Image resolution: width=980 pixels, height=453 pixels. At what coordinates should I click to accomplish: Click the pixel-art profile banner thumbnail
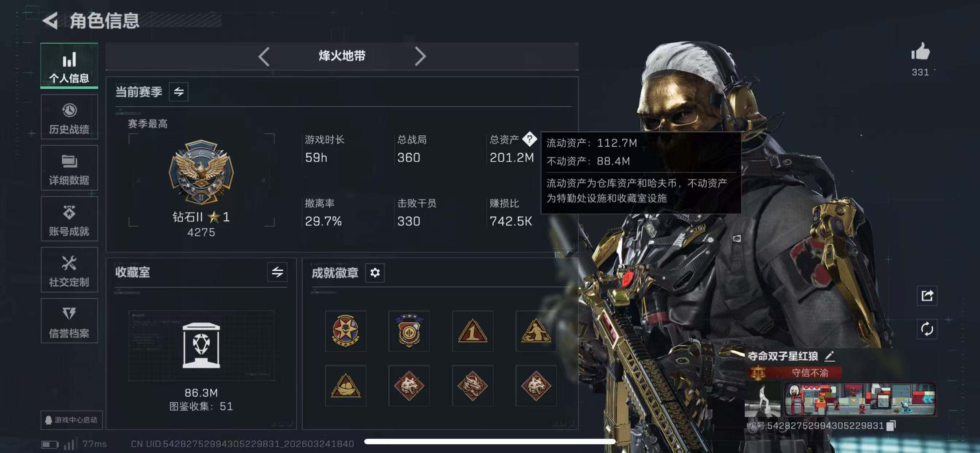(860, 400)
